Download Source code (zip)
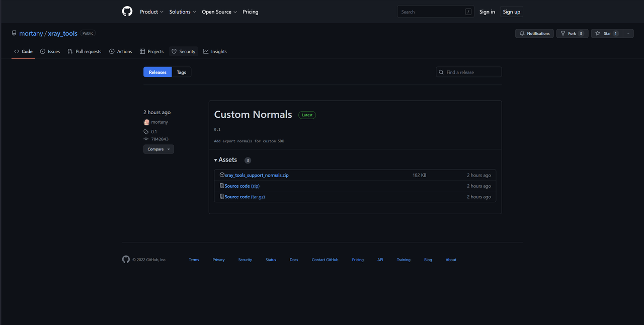 point(242,186)
